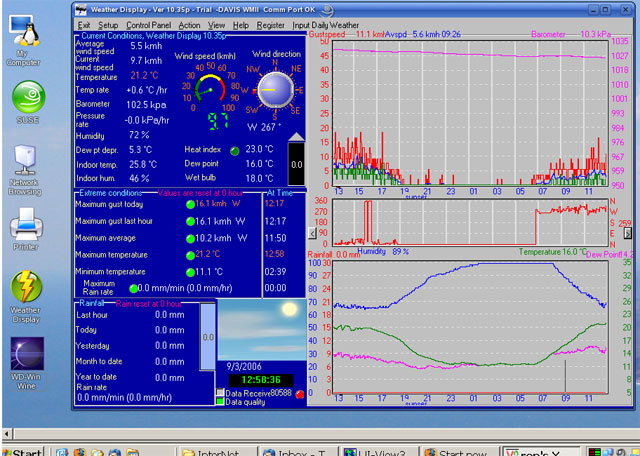The height and width of the screenshot is (456, 640).
Task: Open the Control Panel menu
Action: click(149, 25)
